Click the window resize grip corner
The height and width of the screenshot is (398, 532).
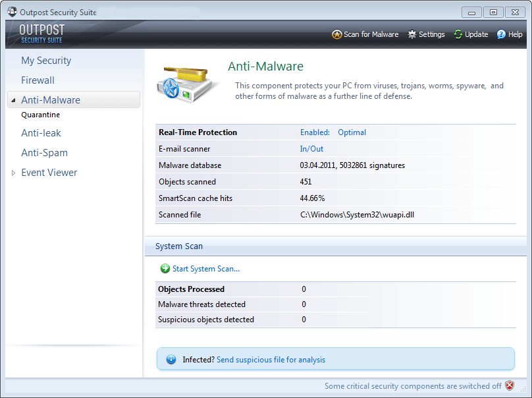[523, 388]
